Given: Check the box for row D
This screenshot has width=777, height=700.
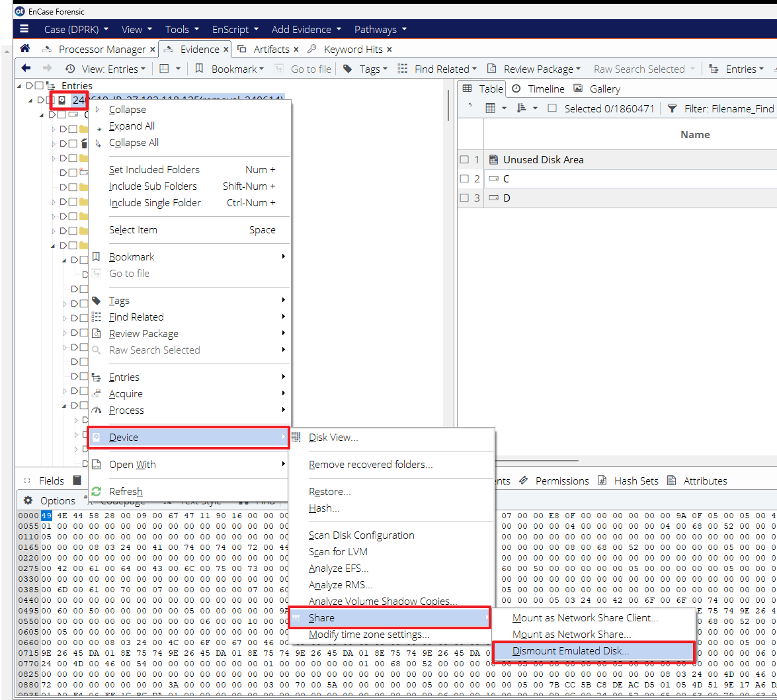Looking at the screenshot, I should click(x=464, y=198).
